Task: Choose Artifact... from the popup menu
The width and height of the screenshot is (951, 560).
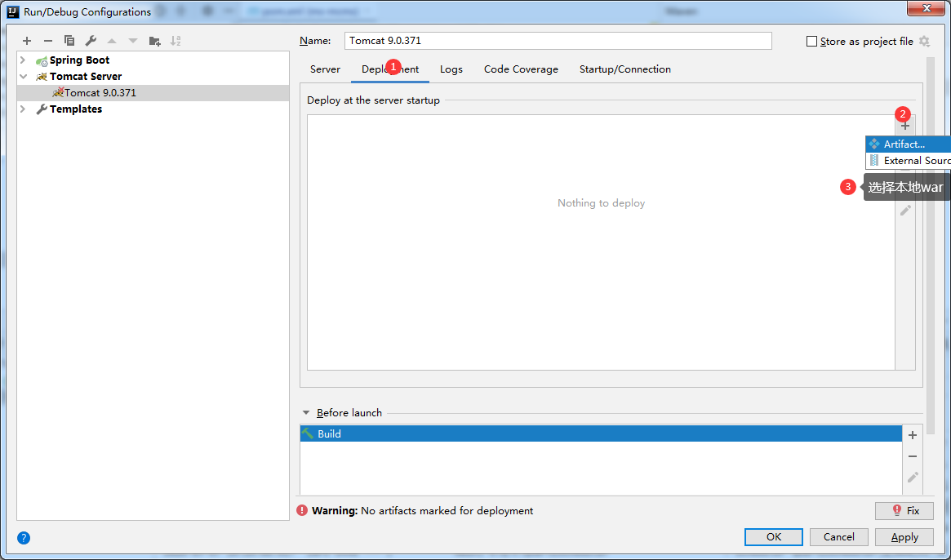Action: point(904,144)
